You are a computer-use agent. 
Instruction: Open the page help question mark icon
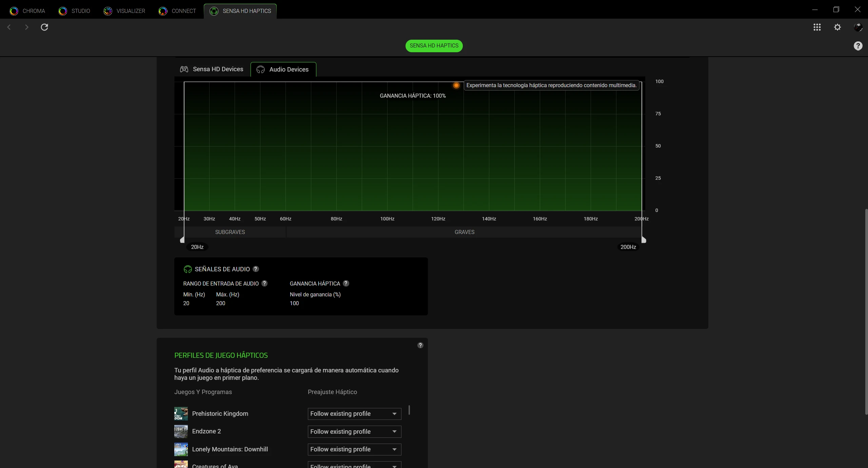tap(858, 46)
